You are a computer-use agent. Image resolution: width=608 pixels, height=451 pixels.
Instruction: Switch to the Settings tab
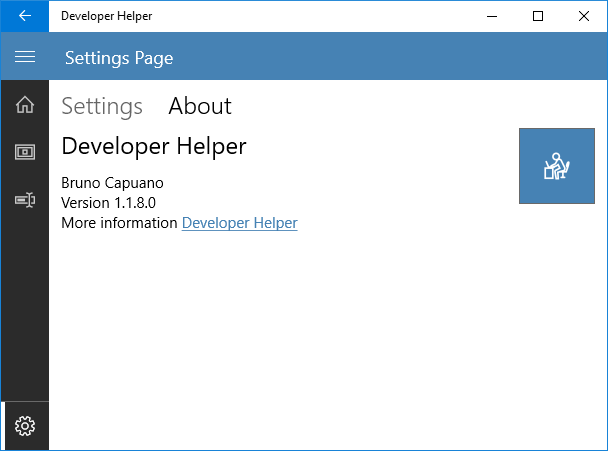102,106
